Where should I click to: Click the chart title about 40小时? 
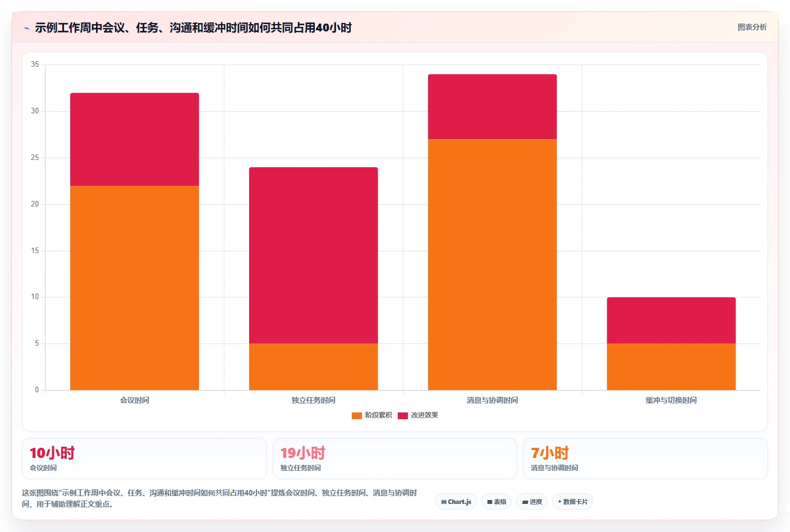[193, 27]
